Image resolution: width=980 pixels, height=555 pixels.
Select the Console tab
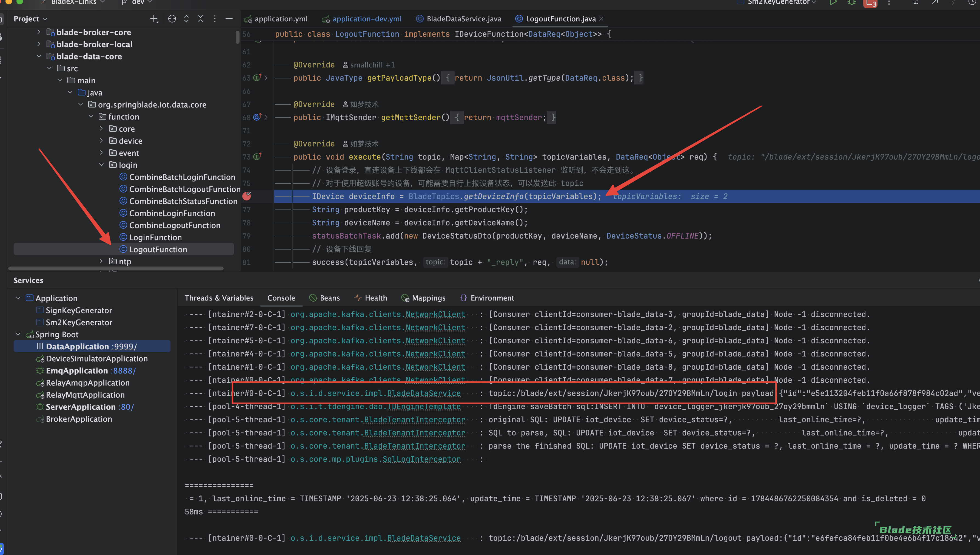pos(281,298)
